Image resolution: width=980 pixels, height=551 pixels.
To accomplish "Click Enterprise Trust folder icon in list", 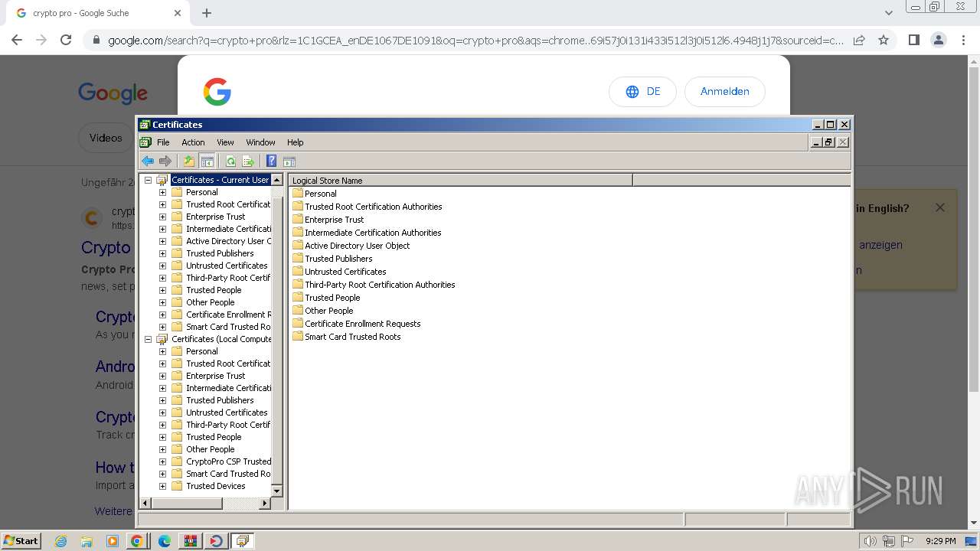I will pyautogui.click(x=298, y=220).
